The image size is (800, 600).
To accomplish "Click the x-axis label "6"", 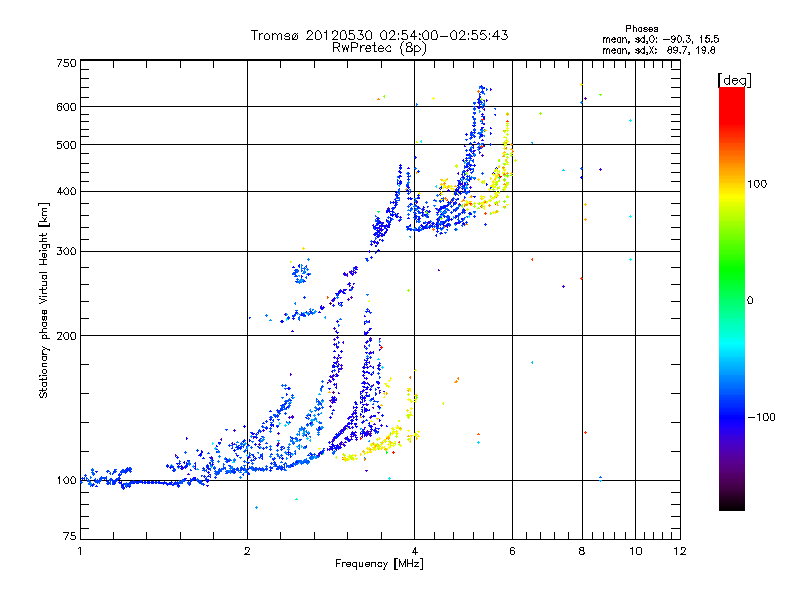I will [512, 551].
